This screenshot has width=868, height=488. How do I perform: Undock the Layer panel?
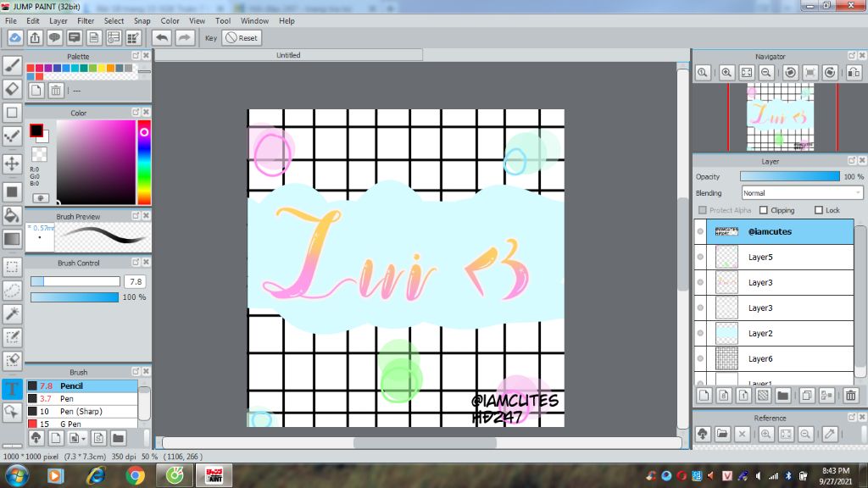pos(852,160)
